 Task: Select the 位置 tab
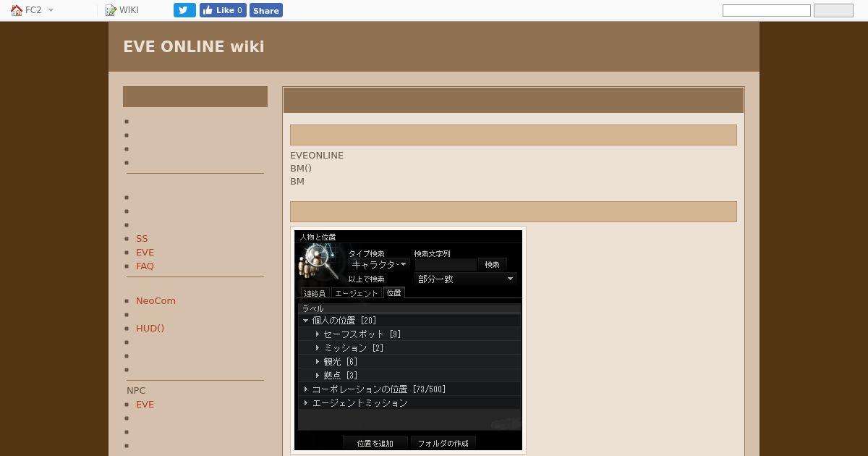393,292
